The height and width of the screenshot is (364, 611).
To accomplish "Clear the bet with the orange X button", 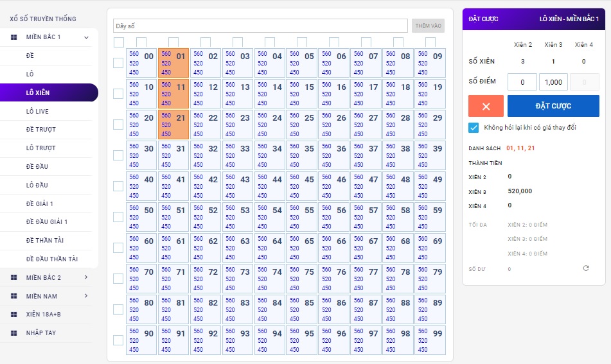I will click(x=486, y=106).
